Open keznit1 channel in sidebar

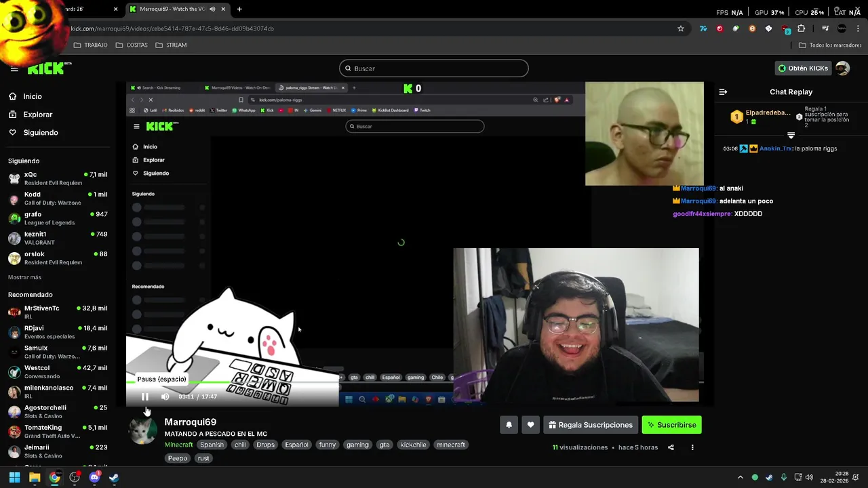(x=58, y=238)
